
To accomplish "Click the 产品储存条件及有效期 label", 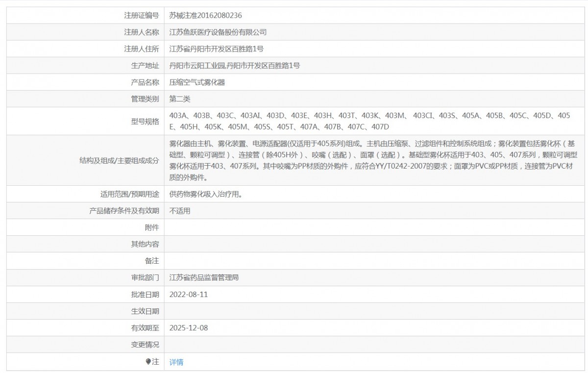I will pos(124,211).
